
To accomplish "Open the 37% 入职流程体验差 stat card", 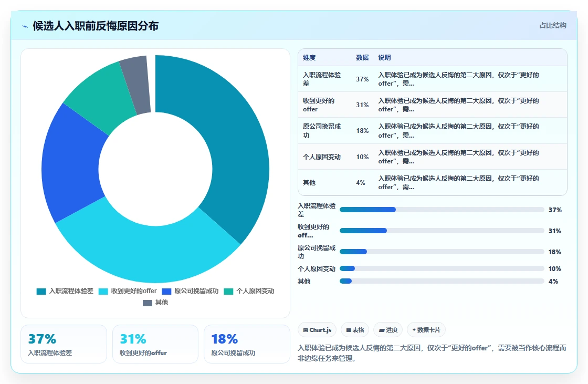I will point(64,344).
